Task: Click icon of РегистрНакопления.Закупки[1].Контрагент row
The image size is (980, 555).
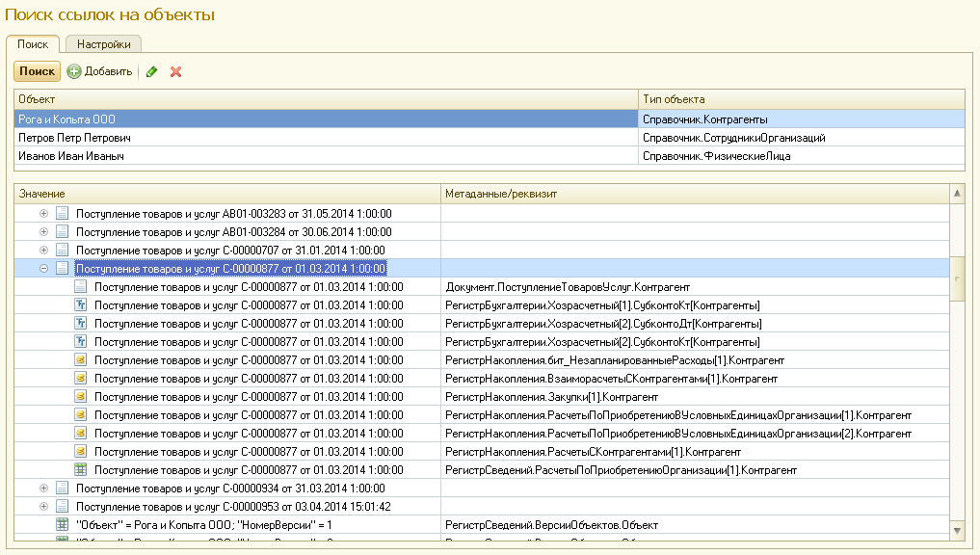Action: point(81,397)
